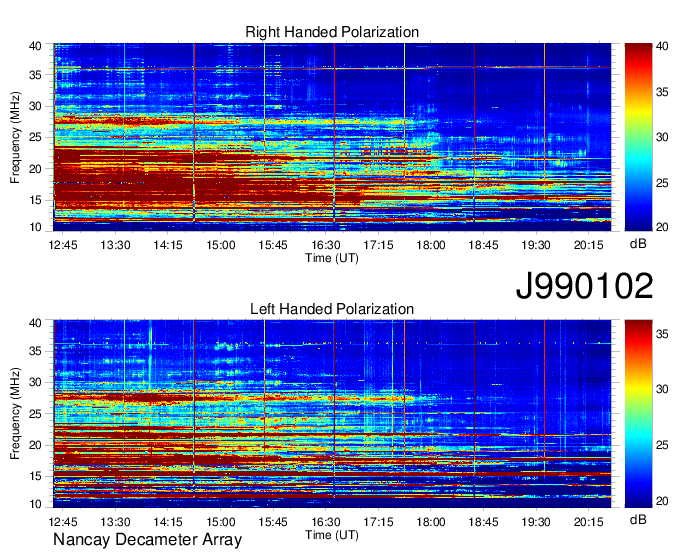The height and width of the screenshot is (552, 680).
Task: Click 12:45 time tick on Left Handed plot
Action: (63, 522)
